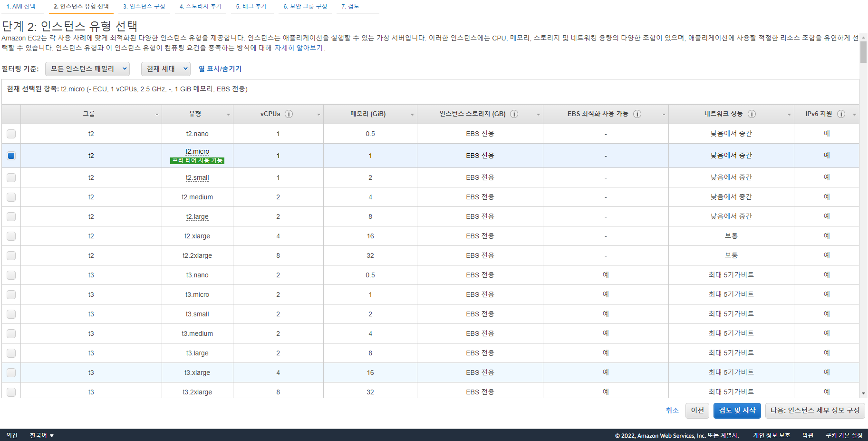Click the t3.2xlarge type cell
The image size is (868, 441).
197,392
